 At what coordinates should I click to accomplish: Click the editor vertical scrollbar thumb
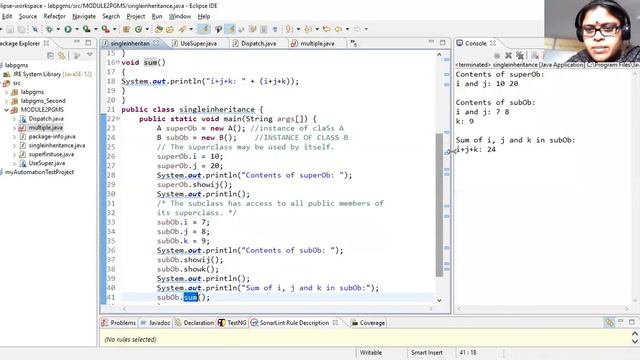(439, 204)
